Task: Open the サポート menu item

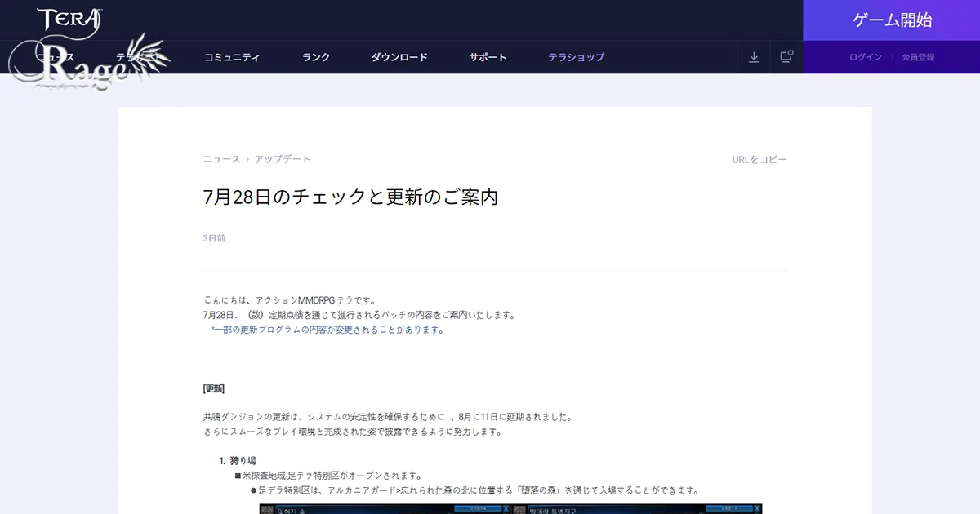Action: pyautogui.click(x=488, y=57)
